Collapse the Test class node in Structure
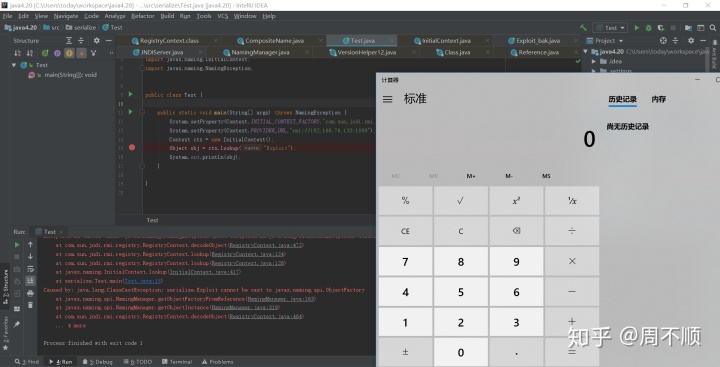The width and height of the screenshot is (720, 367). [14, 65]
